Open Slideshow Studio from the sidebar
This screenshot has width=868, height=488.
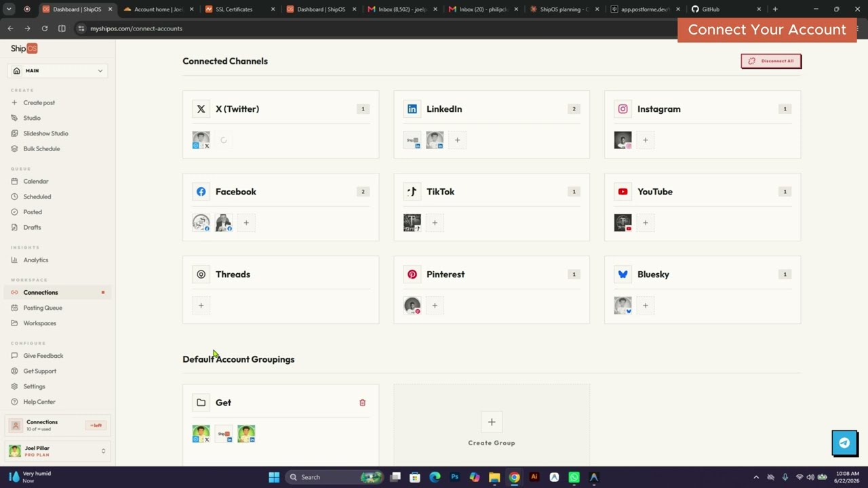click(x=45, y=134)
